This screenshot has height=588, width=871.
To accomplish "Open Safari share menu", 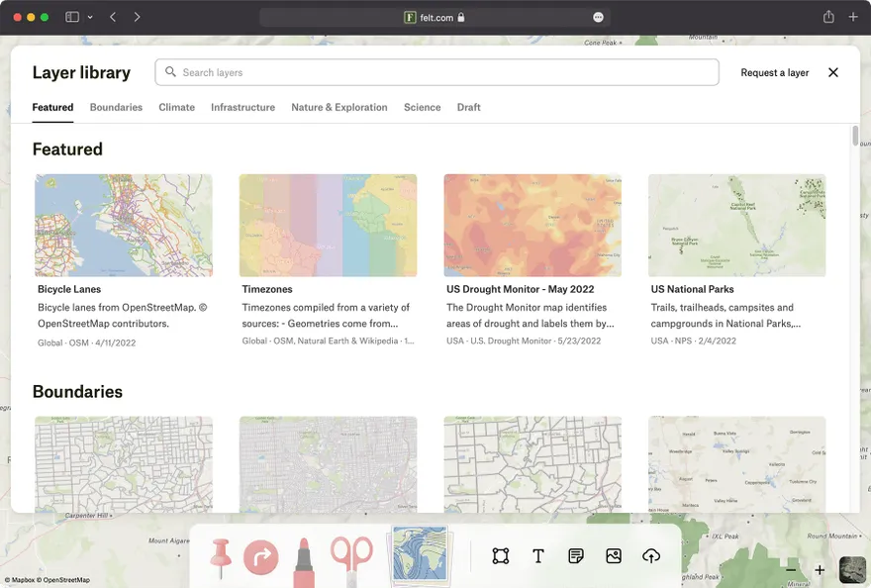I will 828,17.
